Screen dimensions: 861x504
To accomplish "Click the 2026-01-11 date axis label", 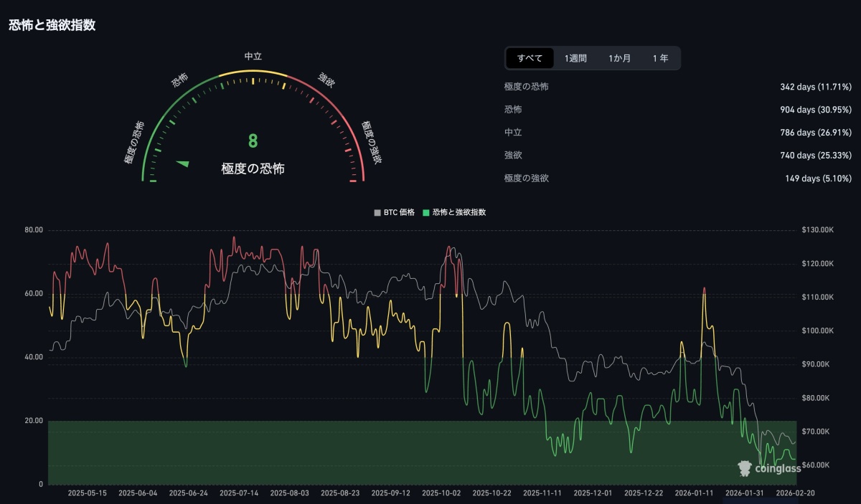I will coord(695,493).
